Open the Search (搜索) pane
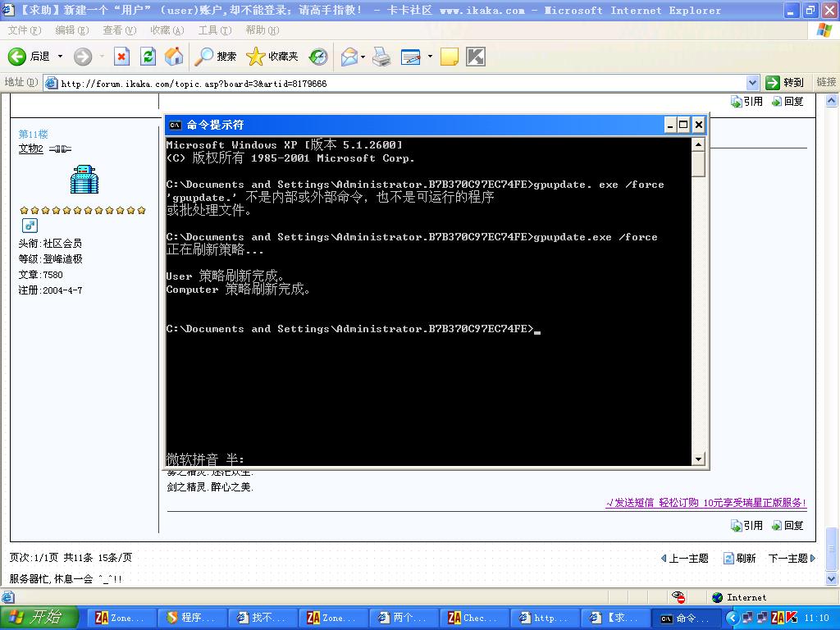This screenshot has width=840, height=630. (x=216, y=57)
